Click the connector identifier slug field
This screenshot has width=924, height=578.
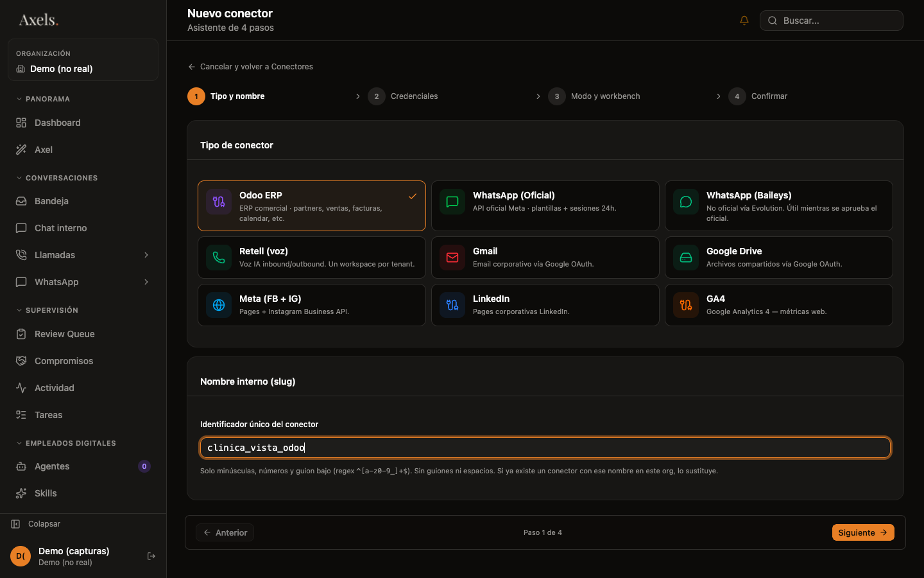click(545, 448)
